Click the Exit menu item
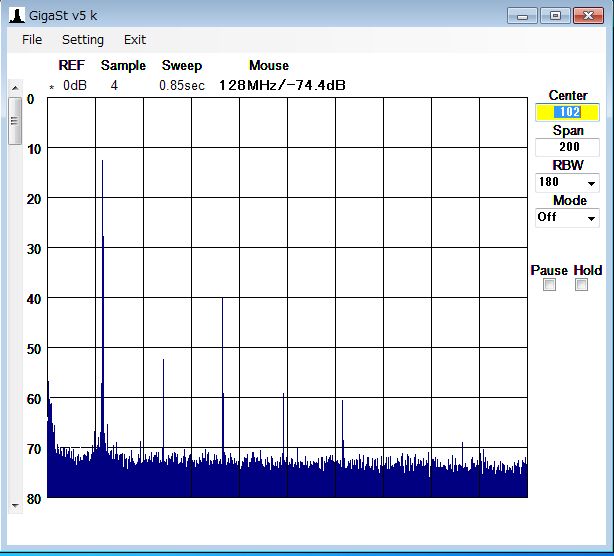614x556 pixels. pyautogui.click(x=135, y=40)
